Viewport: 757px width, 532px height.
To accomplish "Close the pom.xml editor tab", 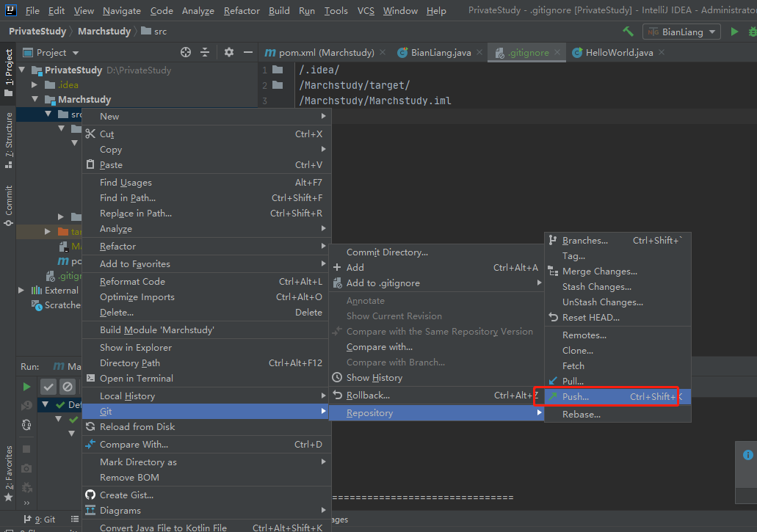I will (383, 52).
